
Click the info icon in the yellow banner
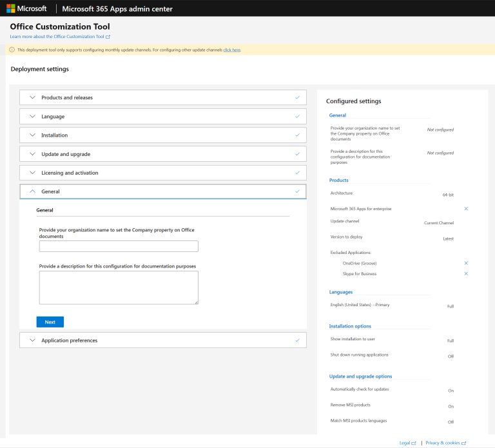click(x=12, y=50)
